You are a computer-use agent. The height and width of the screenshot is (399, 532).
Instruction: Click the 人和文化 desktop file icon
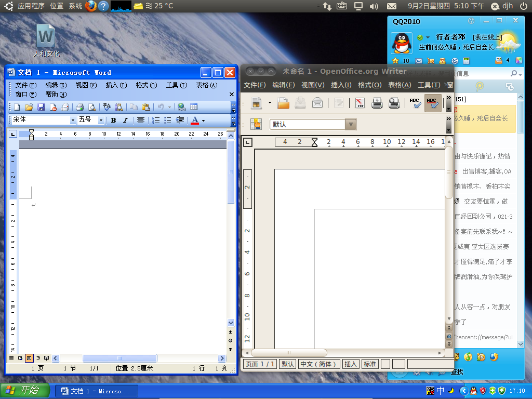click(46, 41)
